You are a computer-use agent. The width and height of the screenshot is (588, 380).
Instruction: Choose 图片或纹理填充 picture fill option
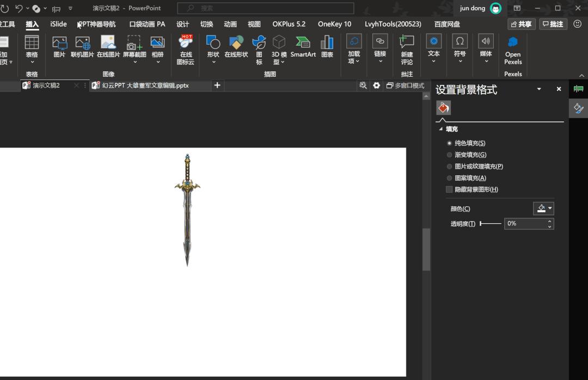pyautogui.click(x=478, y=166)
